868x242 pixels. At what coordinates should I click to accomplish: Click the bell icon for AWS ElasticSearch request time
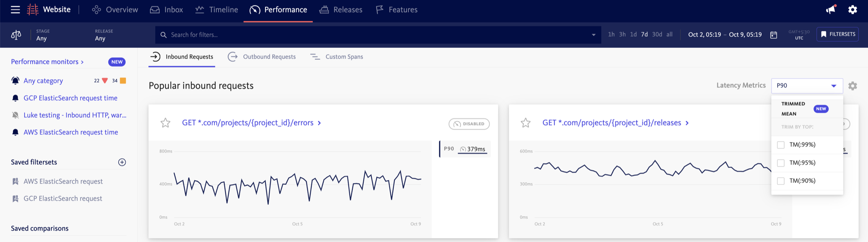coord(15,132)
